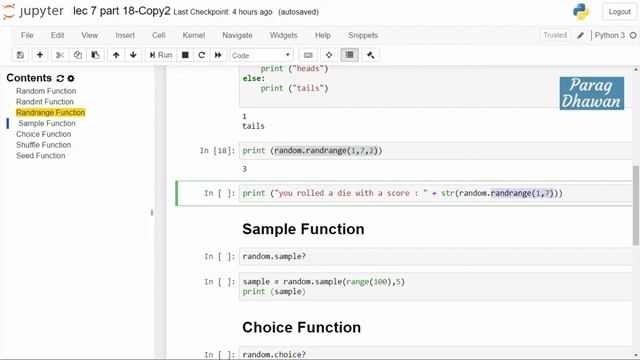Open the File menu
The width and height of the screenshot is (640, 360).
click(x=27, y=36)
